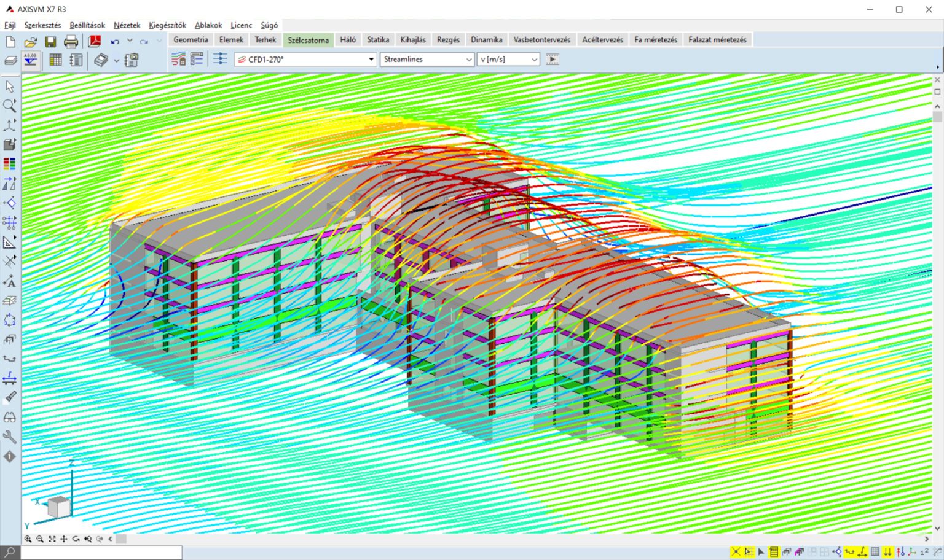This screenshot has width=944, height=560.
Task: Open the table browser grid icon
Action: (x=55, y=60)
